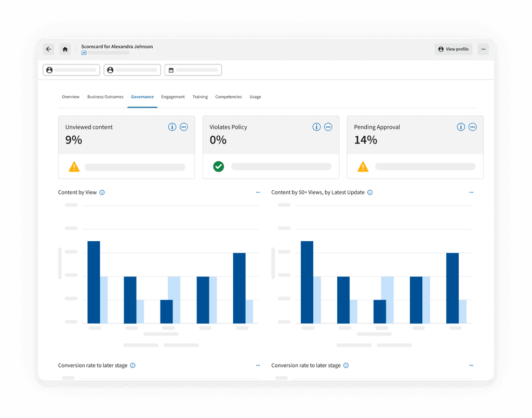Open the home icon button
The image size is (532, 418).
pos(65,49)
